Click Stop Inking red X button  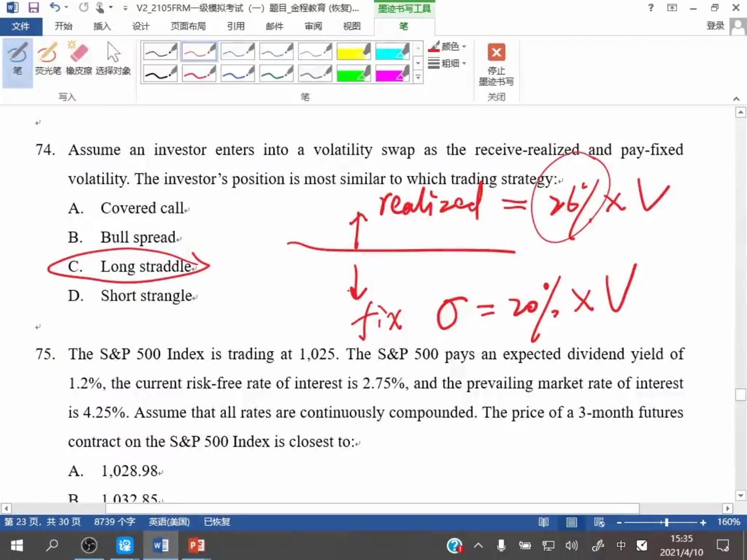click(496, 53)
